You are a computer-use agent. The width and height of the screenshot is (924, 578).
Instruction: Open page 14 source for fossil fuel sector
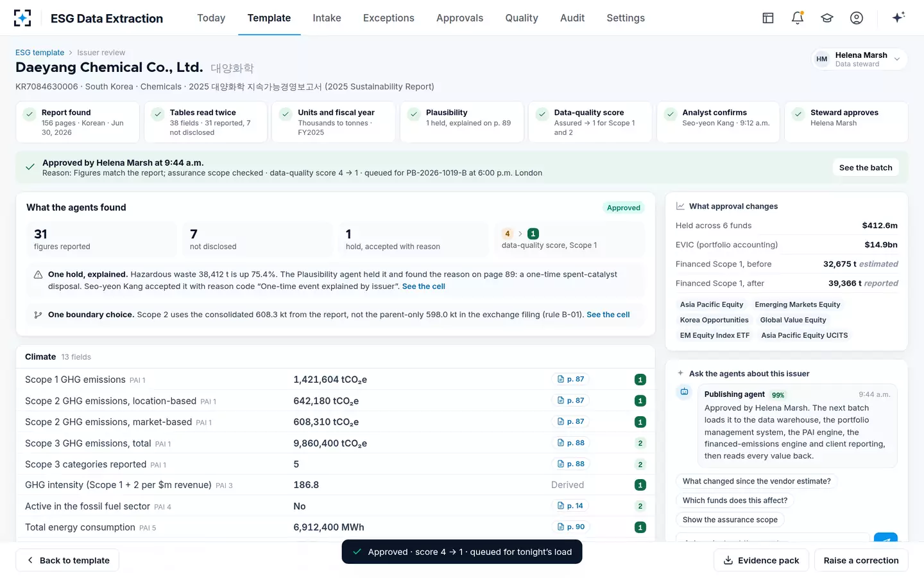point(571,506)
